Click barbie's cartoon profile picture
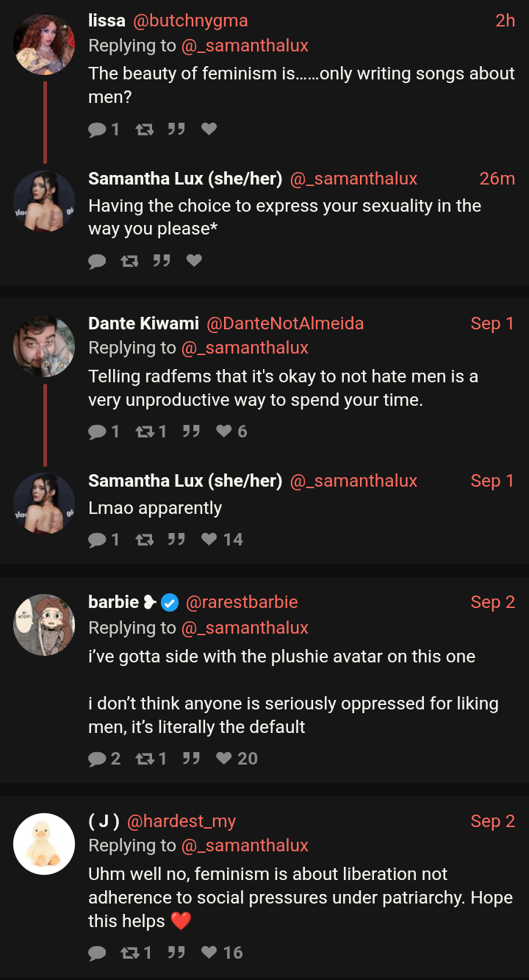Image resolution: width=529 pixels, height=980 pixels. tap(44, 625)
